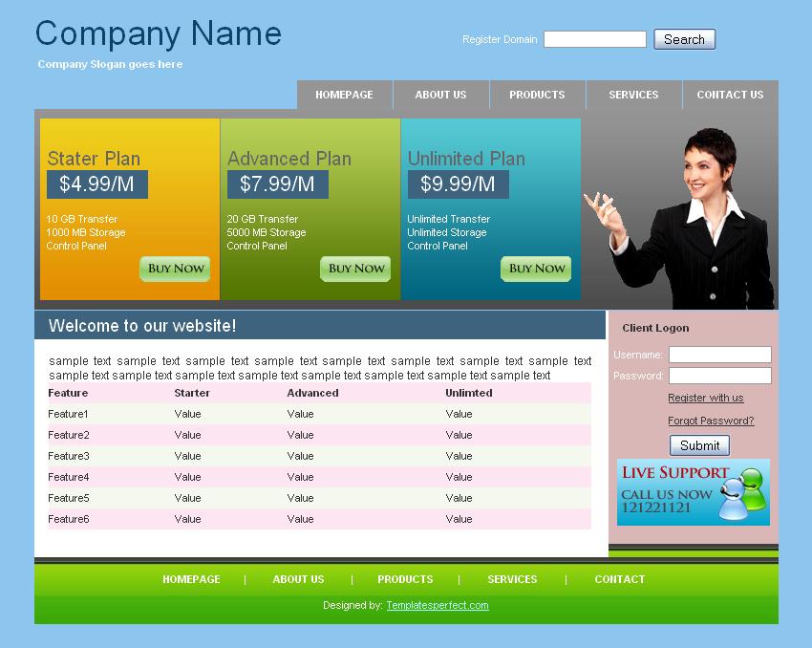Click the Starter column header
Screen dimensions: 812x648
(192, 393)
